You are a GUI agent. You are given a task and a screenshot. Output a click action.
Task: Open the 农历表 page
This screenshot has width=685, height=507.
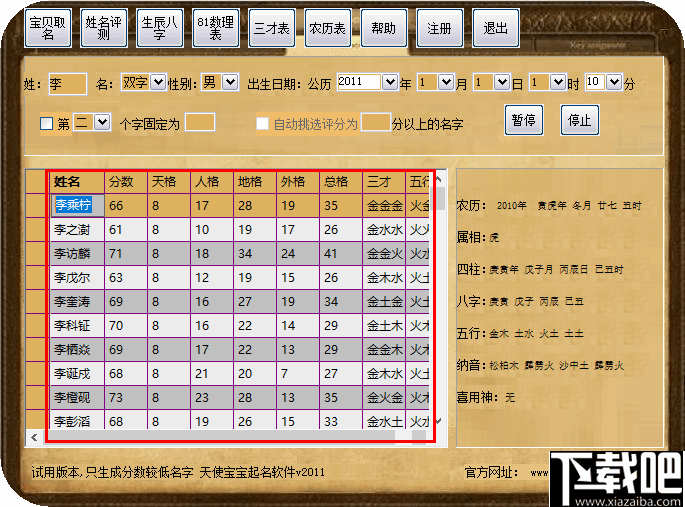328,28
